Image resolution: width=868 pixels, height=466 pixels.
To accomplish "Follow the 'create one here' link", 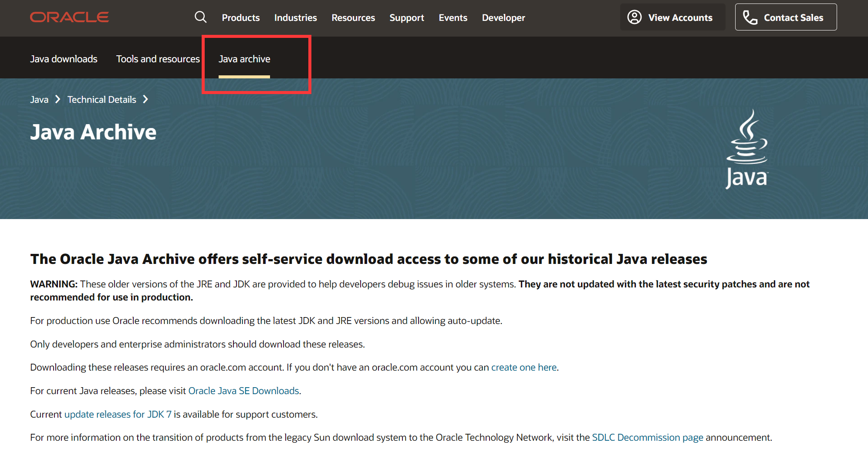I will pos(524,368).
